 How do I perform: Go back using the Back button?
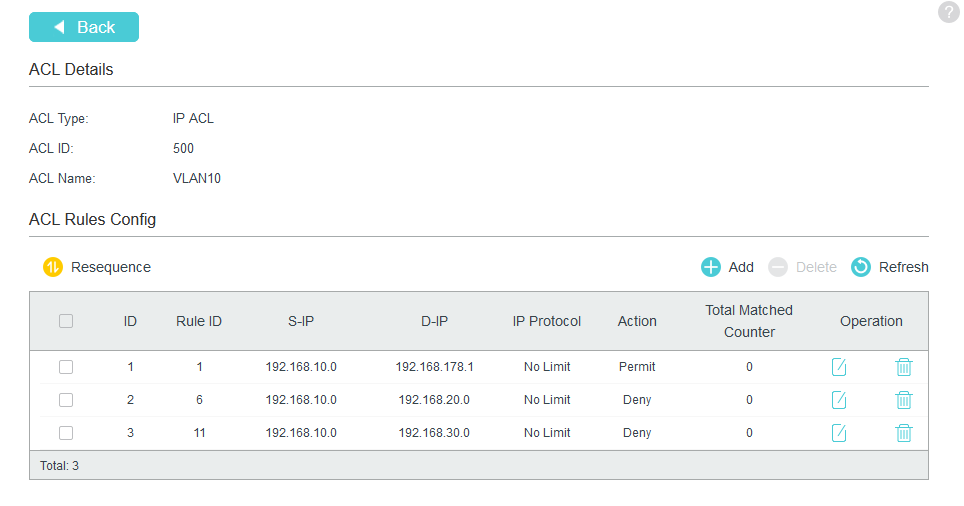(x=84, y=27)
